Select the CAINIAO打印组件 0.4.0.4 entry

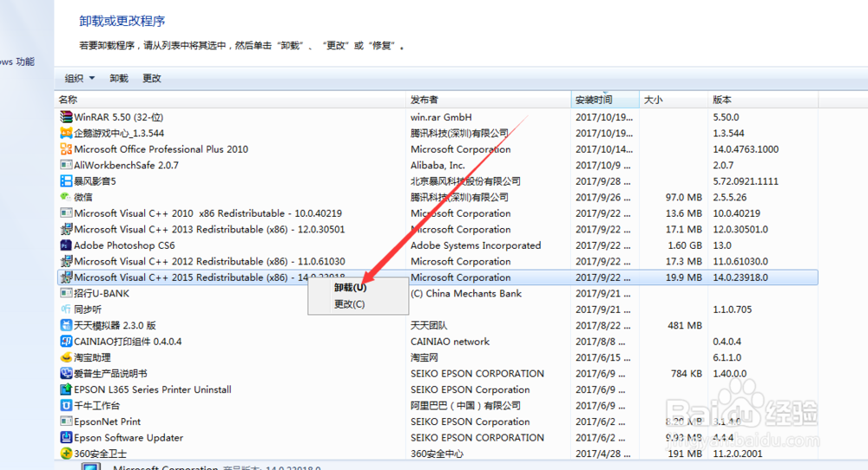tap(128, 342)
